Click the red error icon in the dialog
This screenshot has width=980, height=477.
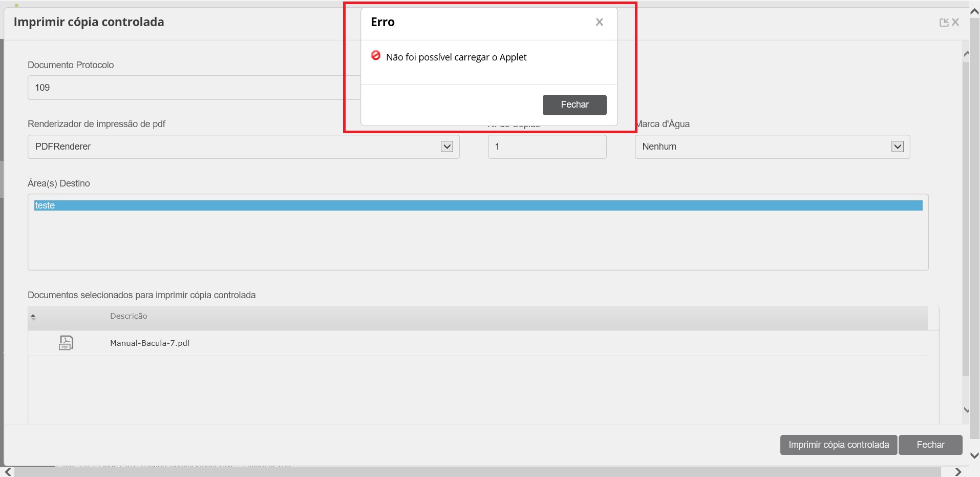pos(376,56)
